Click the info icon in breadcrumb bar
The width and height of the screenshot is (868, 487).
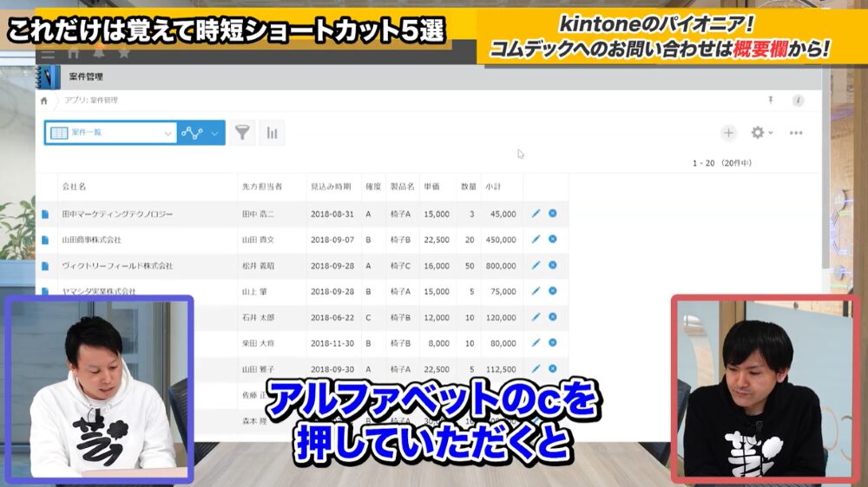799,101
